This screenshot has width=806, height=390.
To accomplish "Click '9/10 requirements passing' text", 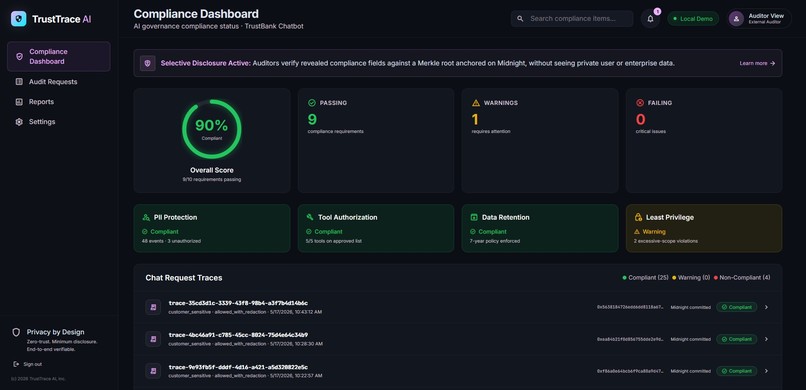I will point(211,179).
